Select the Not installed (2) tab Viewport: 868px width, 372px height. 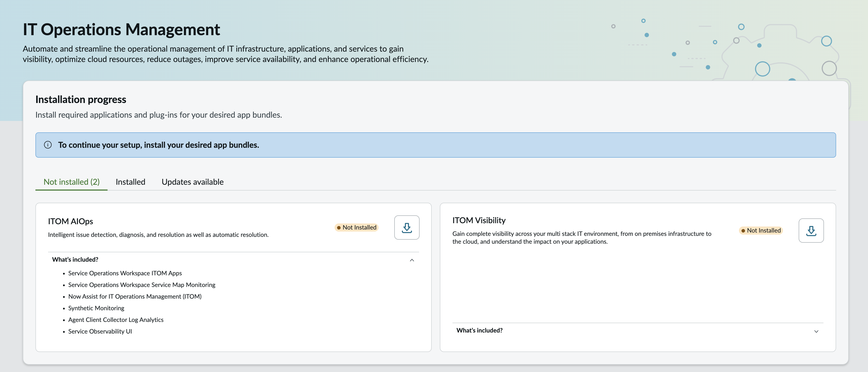[71, 182]
